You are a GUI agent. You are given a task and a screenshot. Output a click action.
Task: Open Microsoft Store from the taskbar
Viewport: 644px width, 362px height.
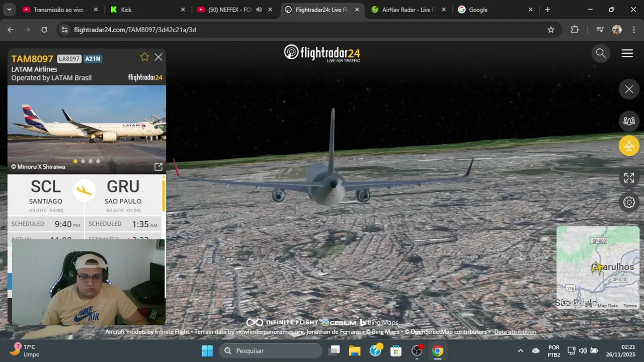coord(396,351)
